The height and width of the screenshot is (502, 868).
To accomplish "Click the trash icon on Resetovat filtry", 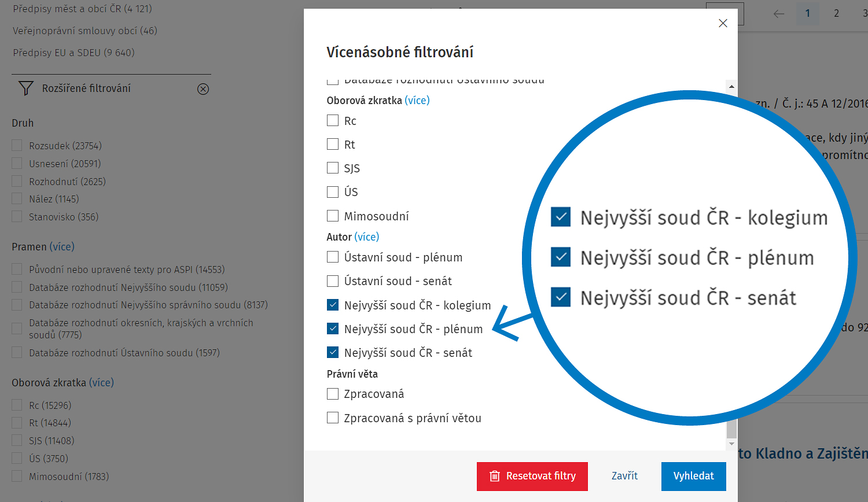I will pos(495,476).
